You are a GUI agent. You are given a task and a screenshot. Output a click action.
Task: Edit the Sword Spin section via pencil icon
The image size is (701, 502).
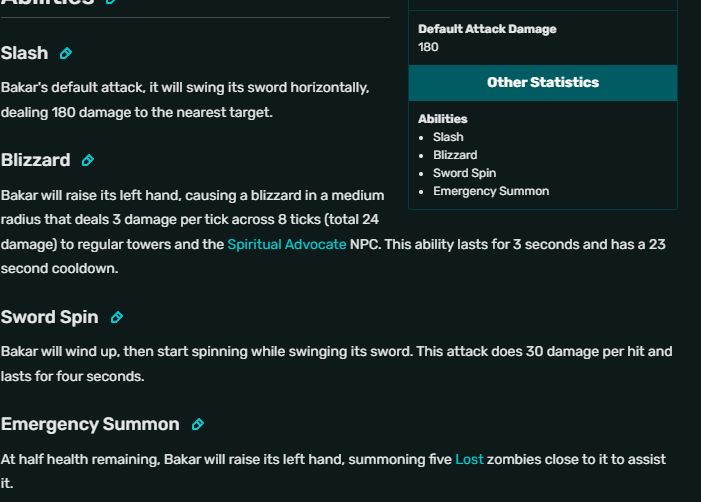(x=117, y=317)
